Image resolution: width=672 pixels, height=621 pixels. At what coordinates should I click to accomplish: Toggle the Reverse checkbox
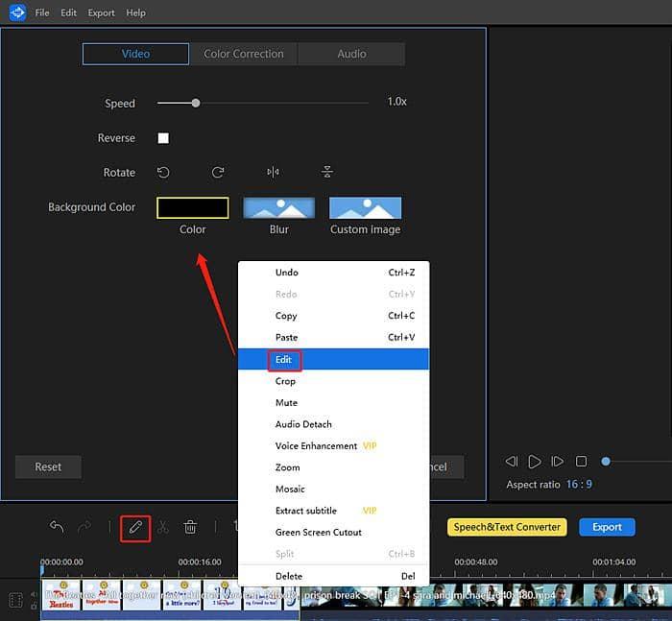tap(163, 138)
